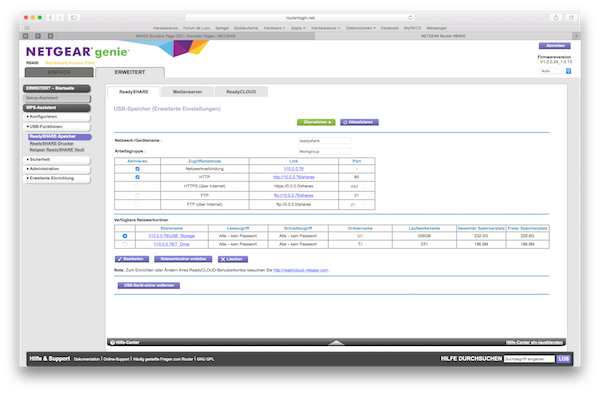Reload the page using the address bar icon
This screenshot has height=394, width=600.
(410, 18)
